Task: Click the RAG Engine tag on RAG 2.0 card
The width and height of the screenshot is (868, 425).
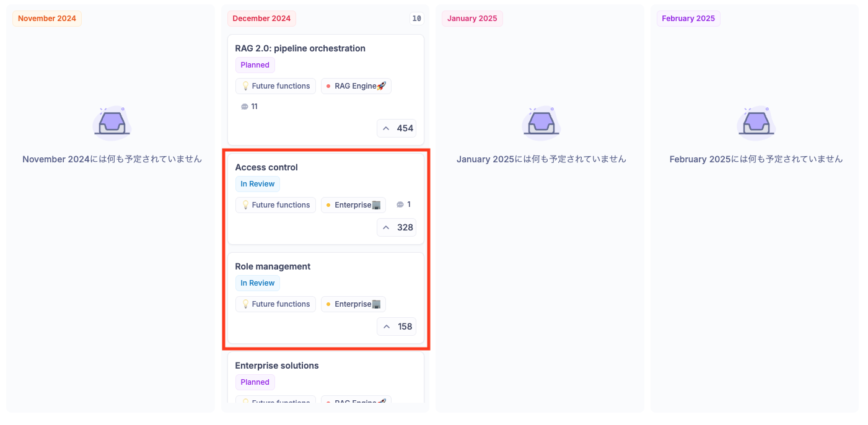Action: pyautogui.click(x=356, y=86)
